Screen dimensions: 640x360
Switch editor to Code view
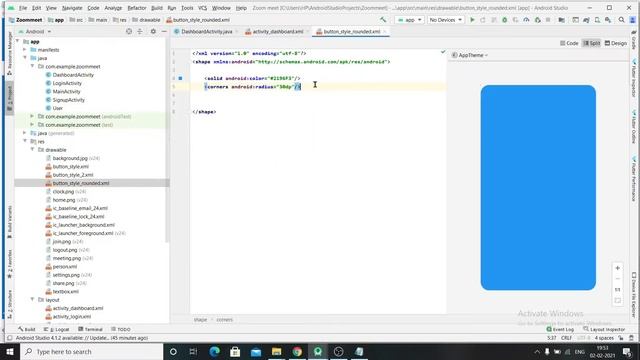569,43
